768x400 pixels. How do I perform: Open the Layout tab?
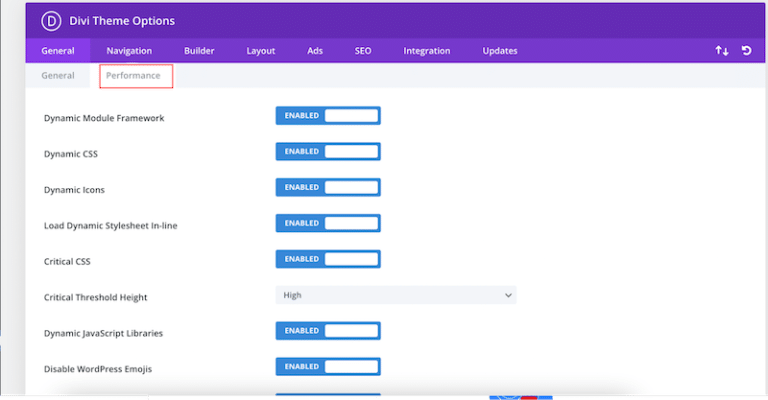click(261, 51)
